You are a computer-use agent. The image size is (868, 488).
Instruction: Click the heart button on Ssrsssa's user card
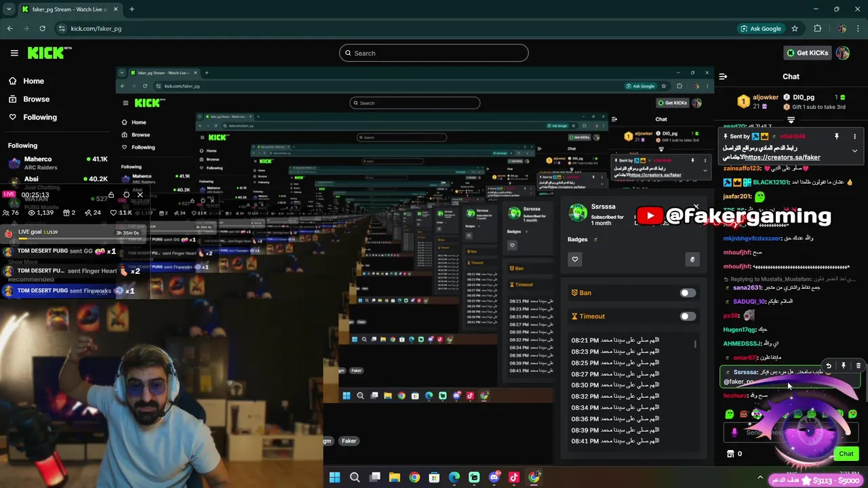click(575, 259)
